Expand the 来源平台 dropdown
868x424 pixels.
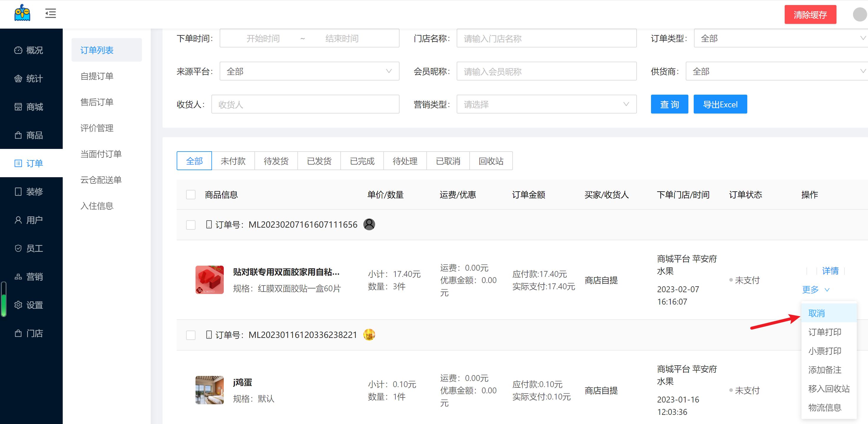309,71
